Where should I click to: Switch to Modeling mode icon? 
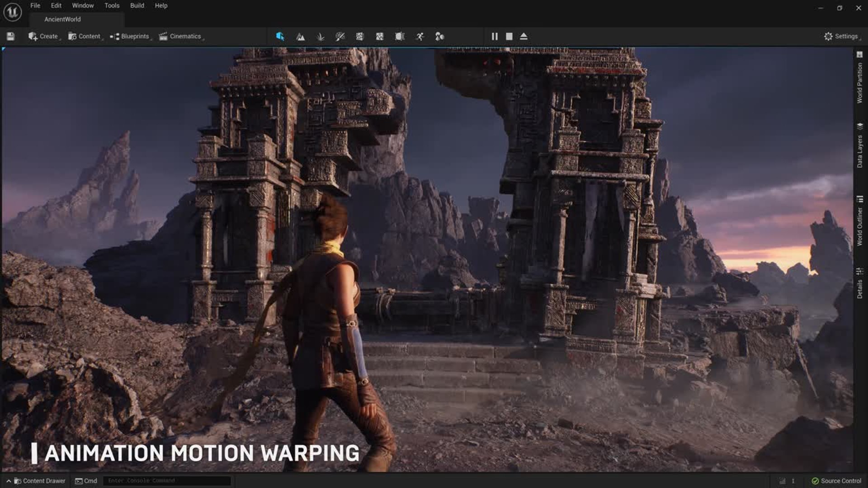coord(360,36)
